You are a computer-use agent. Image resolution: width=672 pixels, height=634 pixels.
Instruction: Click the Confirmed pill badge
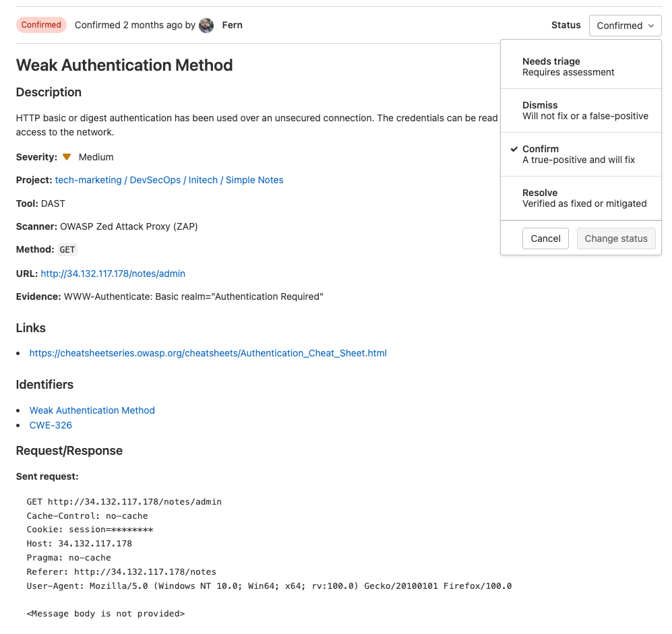(x=41, y=24)
